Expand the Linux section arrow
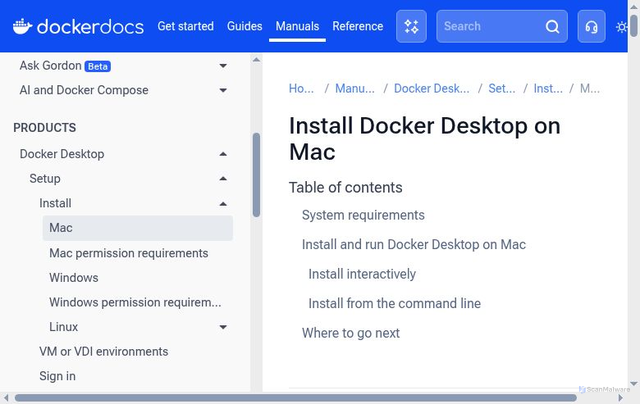640x404 pixels. (223, 327)
